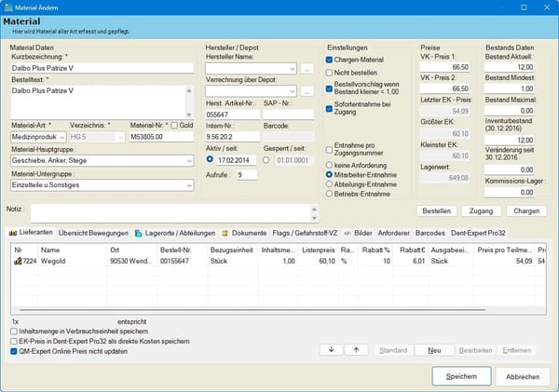Click the Notiz field scroll up arrow
Viewport: 559px width, 392px height.
314,210
